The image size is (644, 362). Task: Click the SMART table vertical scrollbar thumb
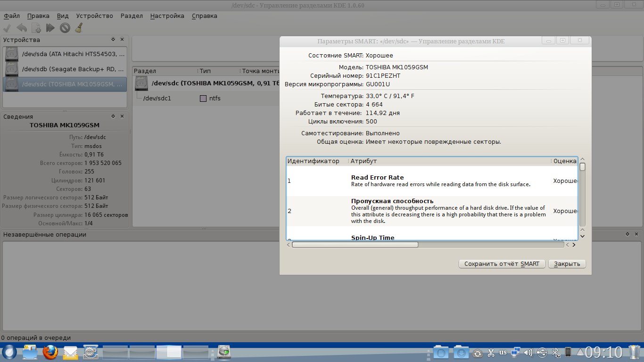pyautogui.click(x=583, y=167)
